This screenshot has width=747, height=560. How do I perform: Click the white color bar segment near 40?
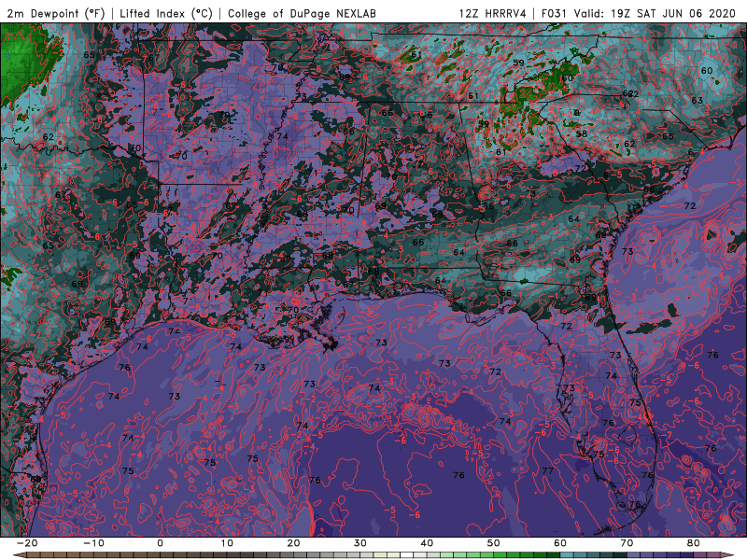[x=407, y=555]
